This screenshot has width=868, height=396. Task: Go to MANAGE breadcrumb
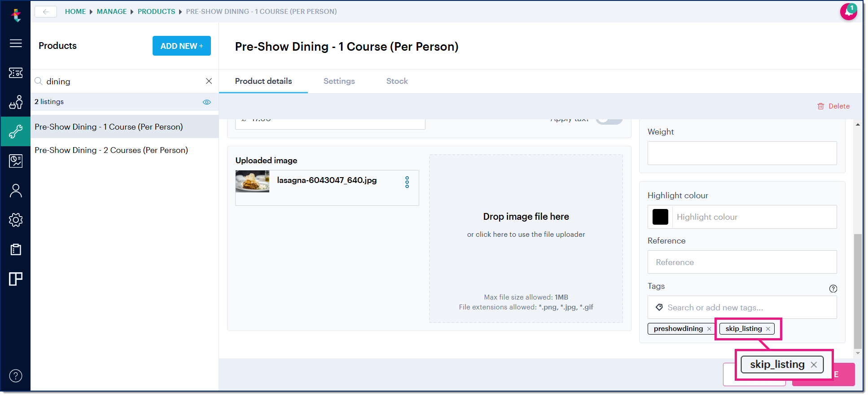pyautogui.click(x=112, y=12)
